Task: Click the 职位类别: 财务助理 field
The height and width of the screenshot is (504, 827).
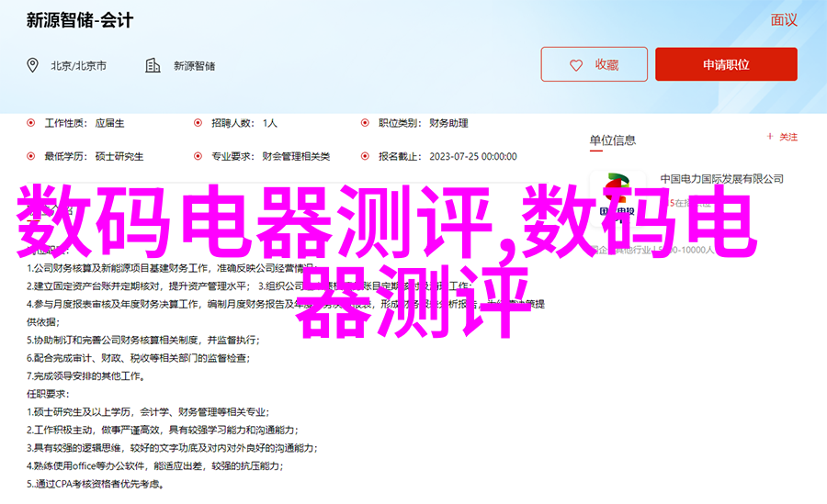Action: [x=423, y=123]
